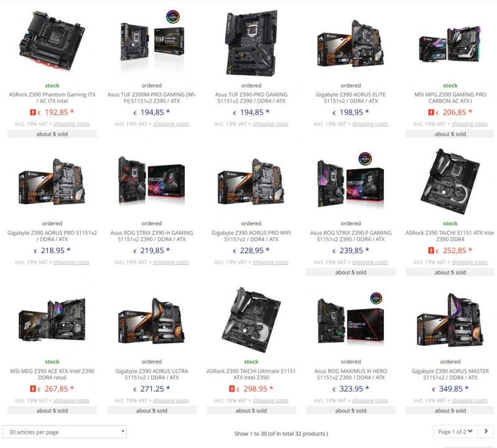Open shipping costs link under ASRock Phantom Gaming ITX
The image size is (497, 448).
pyautogui.click(x=72, y=124)
